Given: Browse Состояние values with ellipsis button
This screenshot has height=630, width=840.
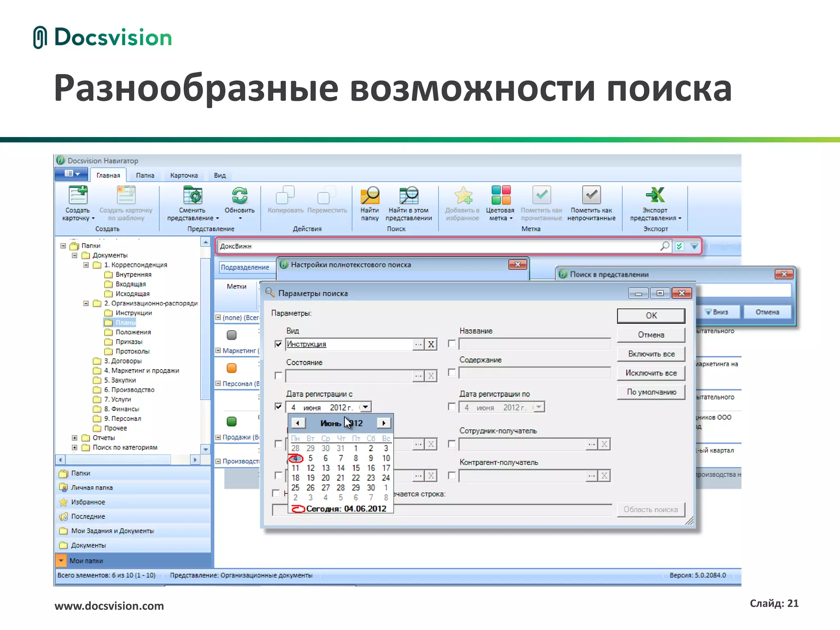Looking at the screenshot, I should click(x=418, y=376).
